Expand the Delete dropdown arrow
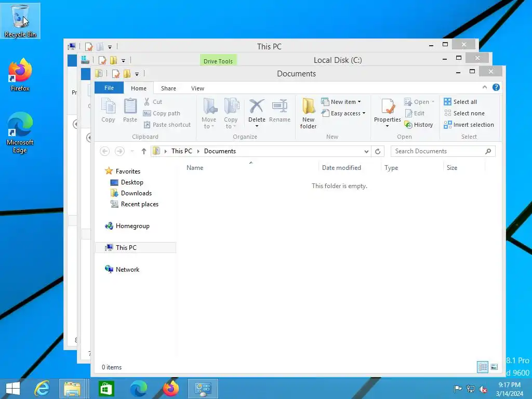532x399 pixels. click(257, 126)
